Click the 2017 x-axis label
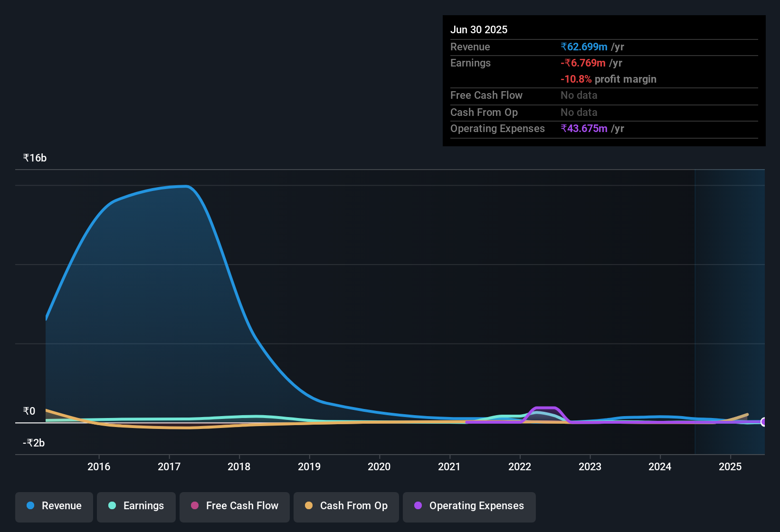Image resolution: width=780 pixels, height=532 pixels. click(169, 466)
